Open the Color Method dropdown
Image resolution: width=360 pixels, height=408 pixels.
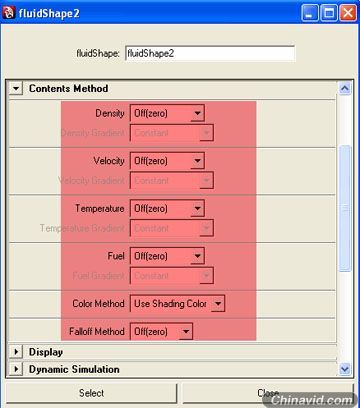pyautogui.click(x=177, y=304)
